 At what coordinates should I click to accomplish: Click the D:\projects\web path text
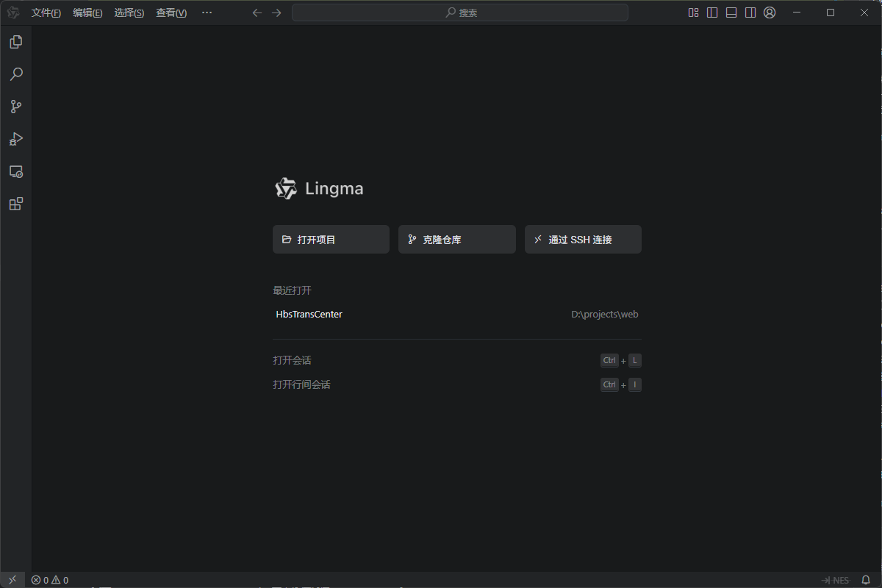tap(605, 314)
